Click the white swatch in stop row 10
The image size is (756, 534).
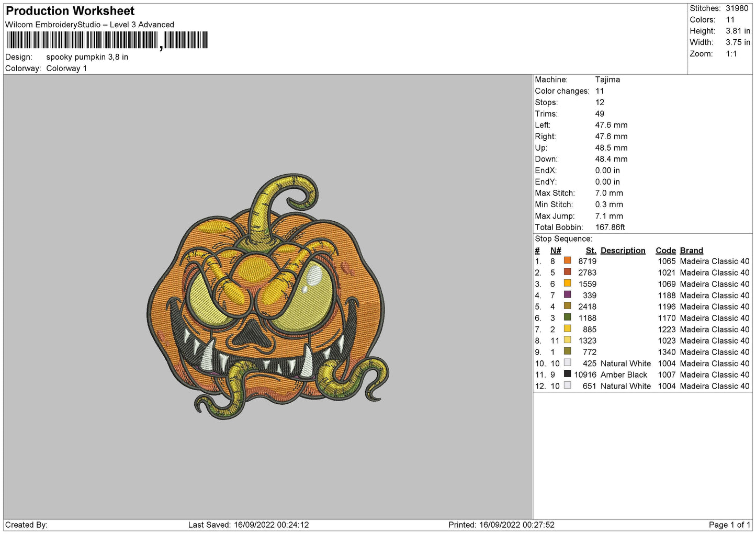(567, 362)
